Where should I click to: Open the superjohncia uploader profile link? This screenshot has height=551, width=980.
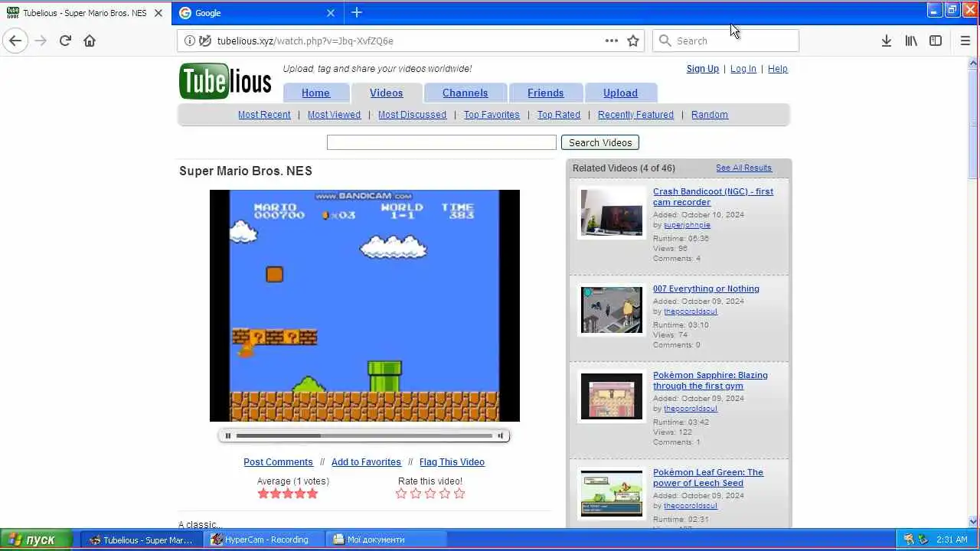pyautogui.click(x=687, y=225)
